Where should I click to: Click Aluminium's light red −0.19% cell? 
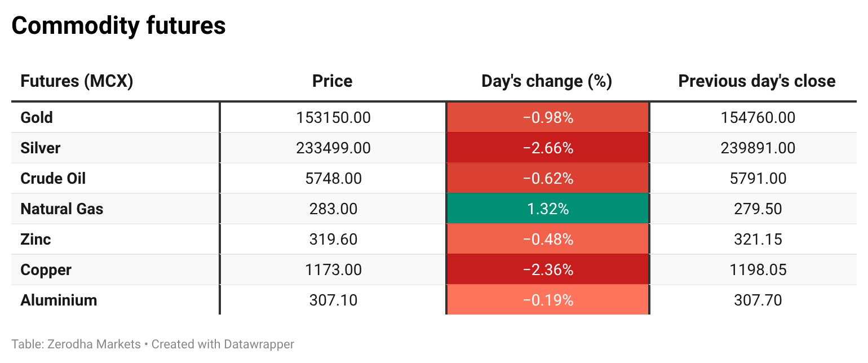tap(548, 300)
